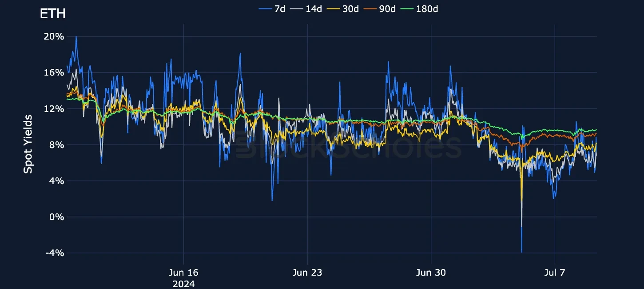Click the Jul 7 date axis label

555,273
